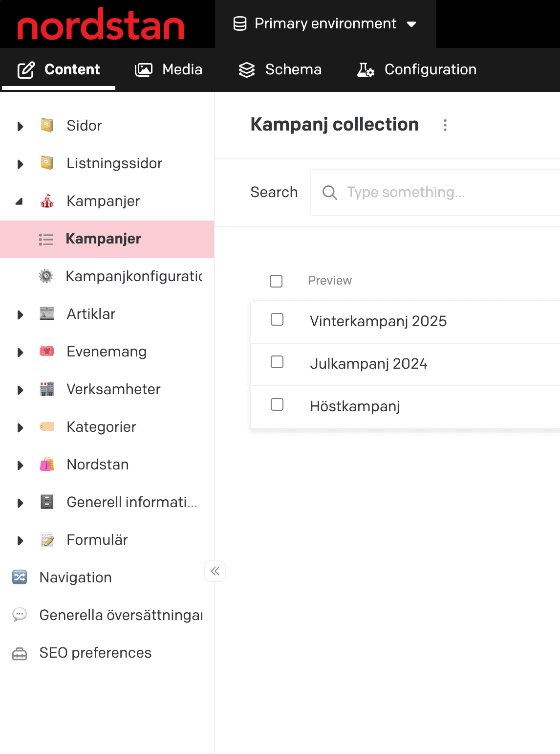The image size is (560, 754).
Task: Click the Nordstan logo
Action: 101,24
